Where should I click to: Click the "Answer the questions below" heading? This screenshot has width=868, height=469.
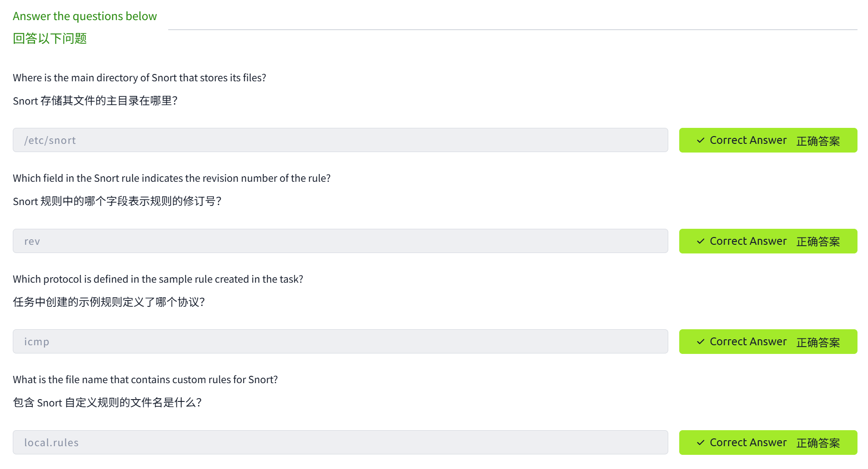pyautogui.click(x=85, y=16)
